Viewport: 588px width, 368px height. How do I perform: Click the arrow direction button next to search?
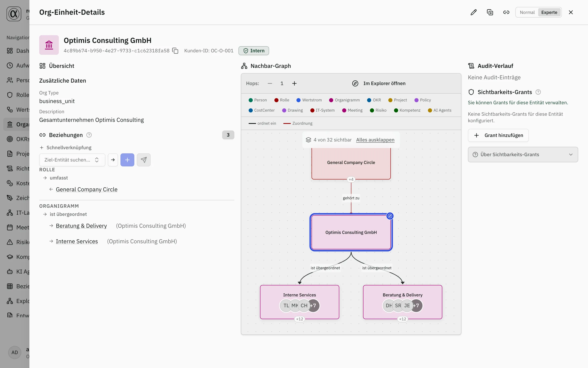[x=113, y=160]
